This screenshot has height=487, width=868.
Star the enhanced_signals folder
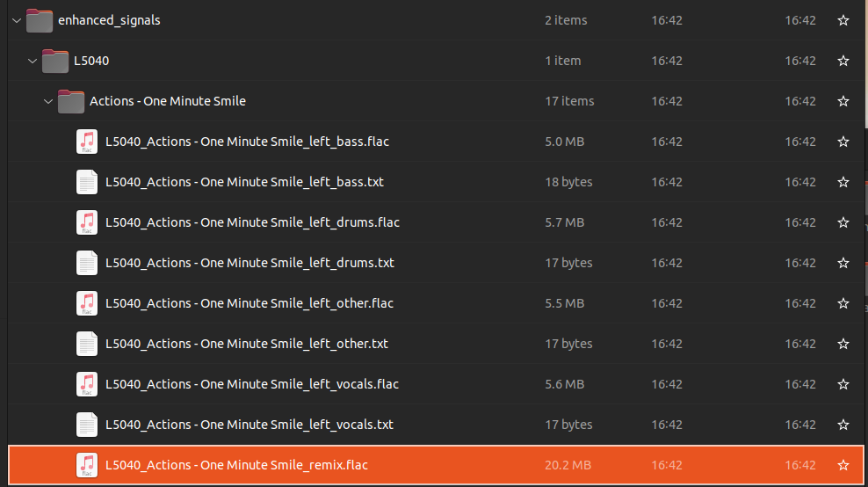(843, 20)
